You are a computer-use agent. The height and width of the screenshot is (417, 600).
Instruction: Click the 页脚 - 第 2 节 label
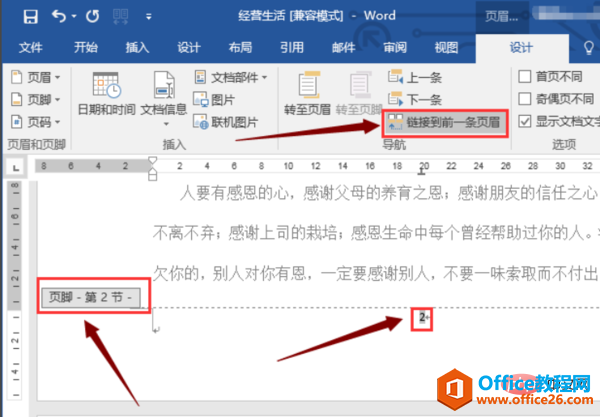(x=91, y=297)
